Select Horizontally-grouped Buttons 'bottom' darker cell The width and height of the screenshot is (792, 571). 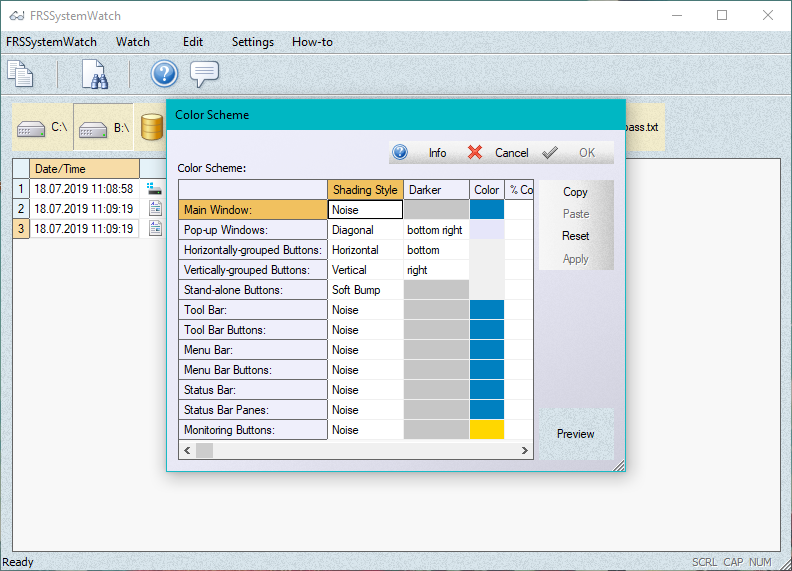(x=436, y=250)
